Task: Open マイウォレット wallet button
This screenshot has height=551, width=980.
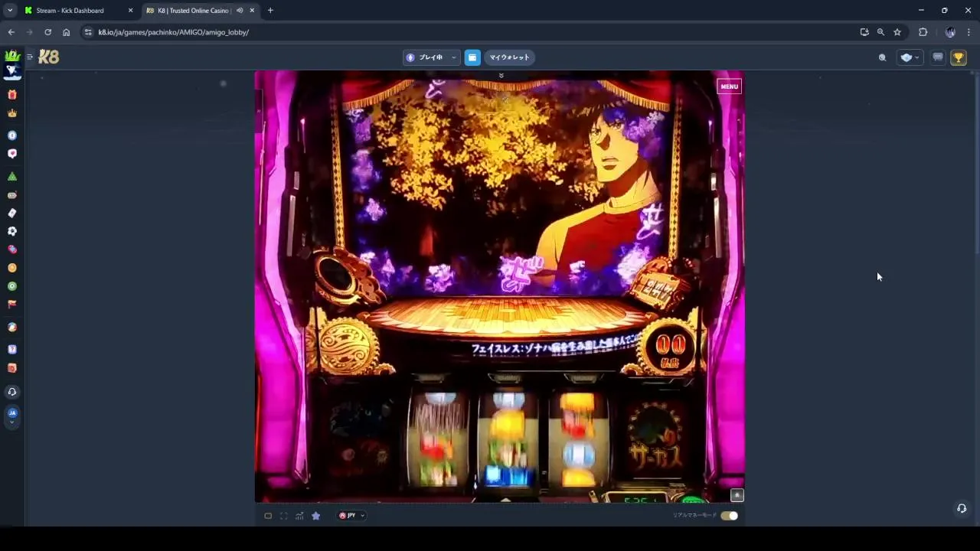Action: pos(509,57)
